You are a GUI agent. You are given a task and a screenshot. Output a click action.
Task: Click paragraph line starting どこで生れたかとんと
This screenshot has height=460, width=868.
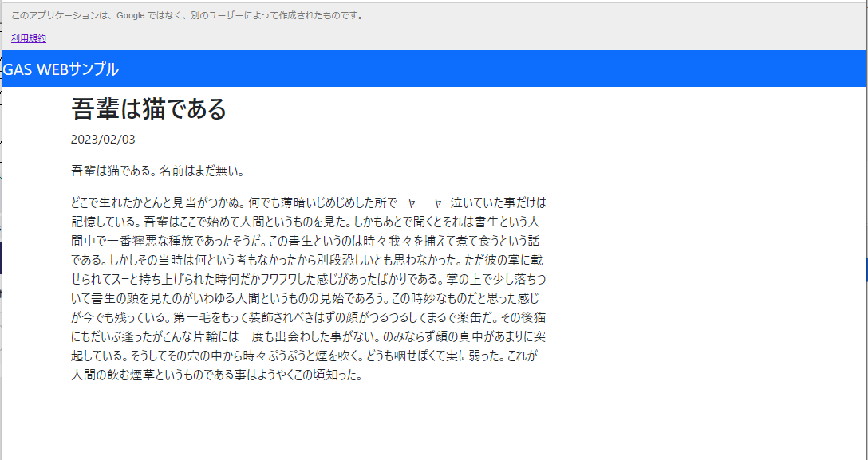click(309, 202)
